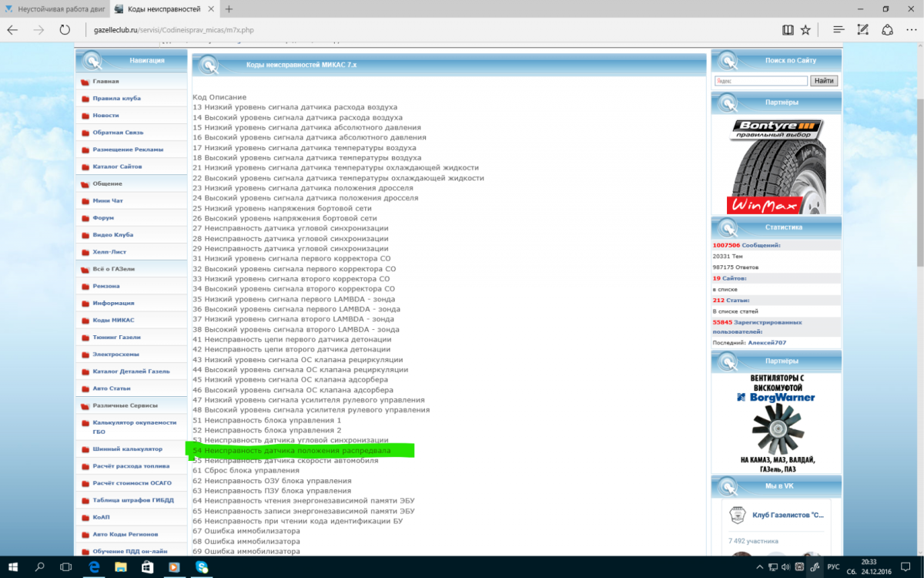Open Мини Чат
This screenshot has width=924, height=578.
[x=108, y=200]
